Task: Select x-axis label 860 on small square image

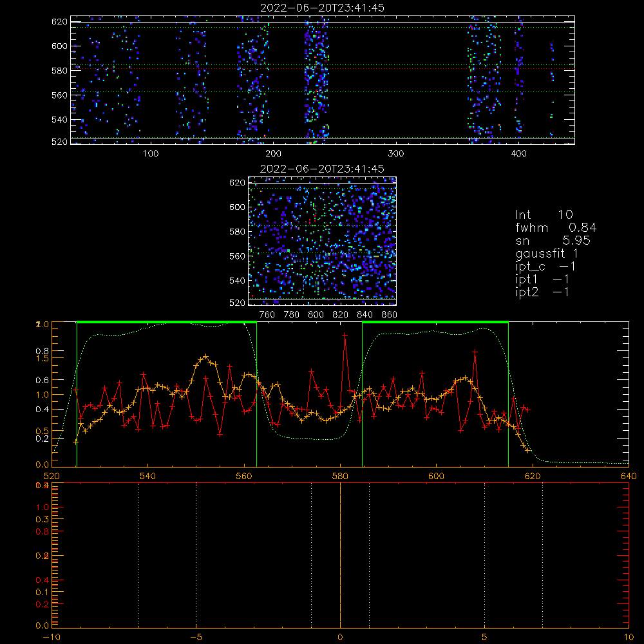Action: pos(390,315)
